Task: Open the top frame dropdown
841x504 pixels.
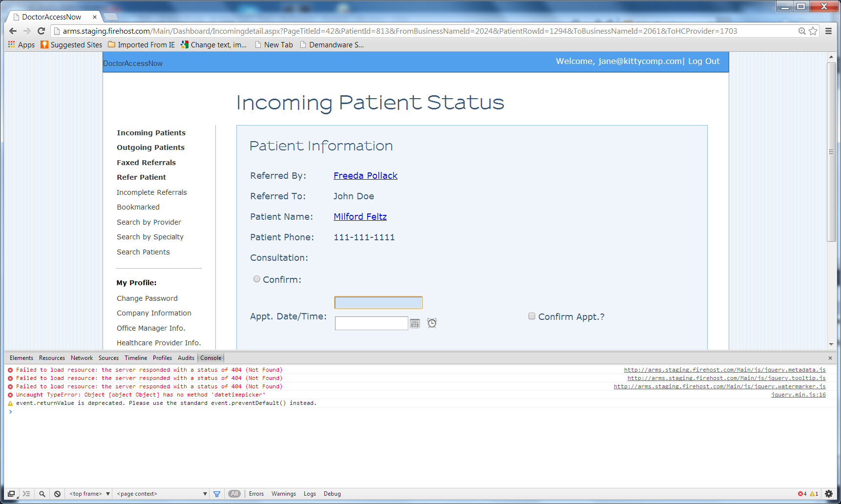Action: point(89,494)
